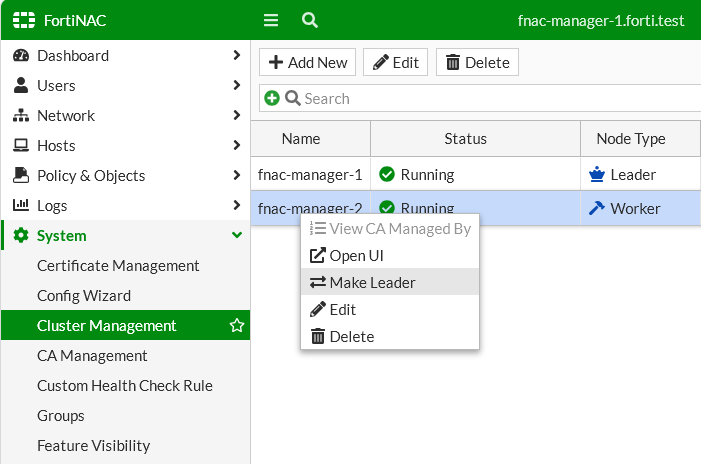The image size is (701, 464).
Task: Expand the Policy & Objects chevron
Action: tap(237, 175)
